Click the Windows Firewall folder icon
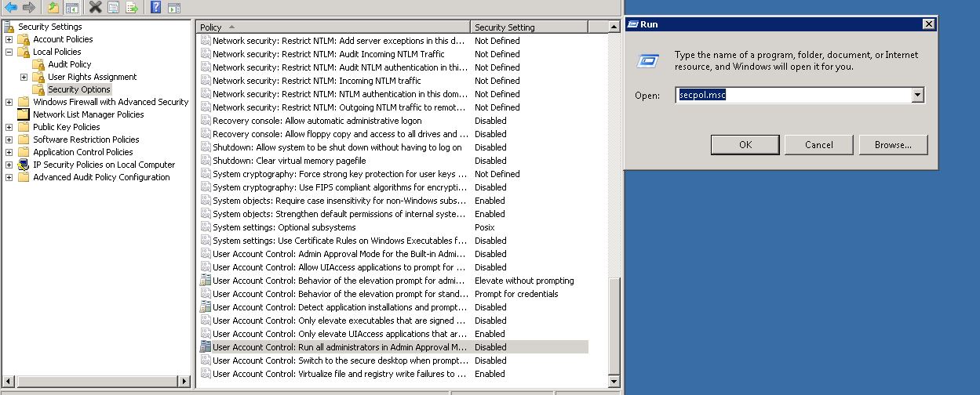Image resolution: width=980 pixels, height=395 pixels. tap(24, 102)
